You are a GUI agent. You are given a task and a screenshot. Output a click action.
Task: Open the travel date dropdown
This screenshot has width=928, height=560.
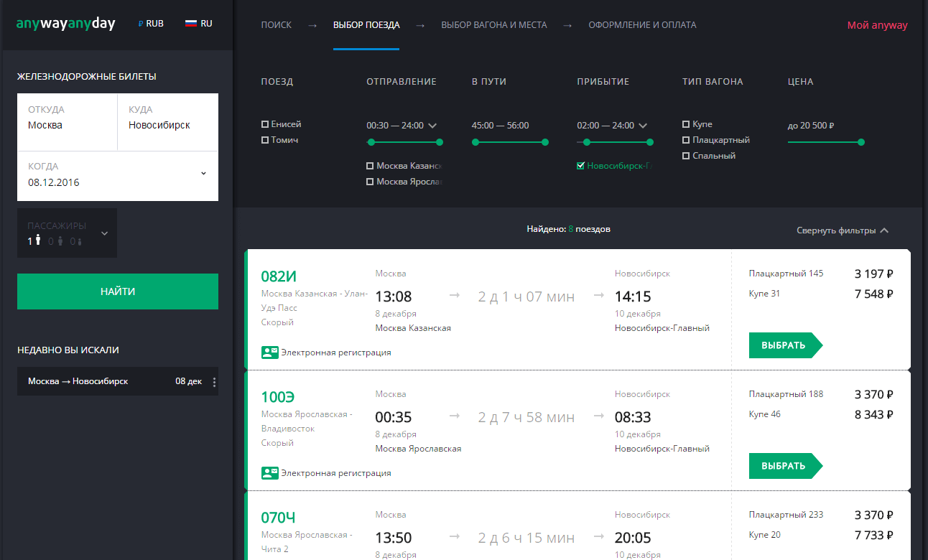(x=203, y=174)
